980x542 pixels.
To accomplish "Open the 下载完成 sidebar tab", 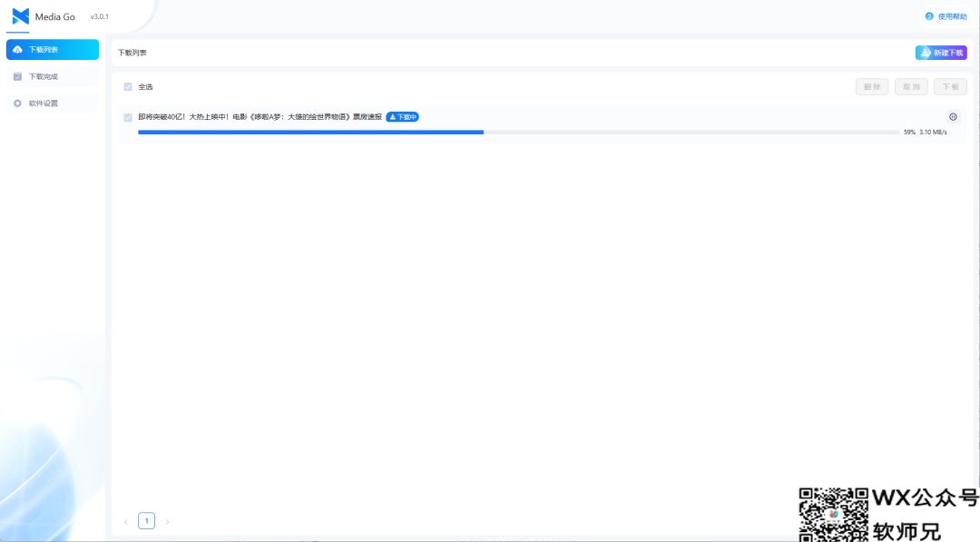I will [53, 76].
